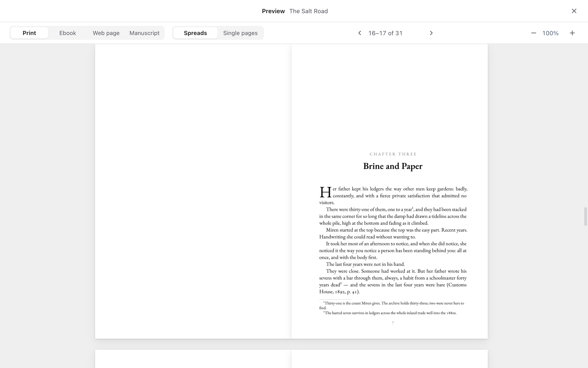Click the drop cap H in first paragraph
Screen dimensions: 588x368
[326, 192]
